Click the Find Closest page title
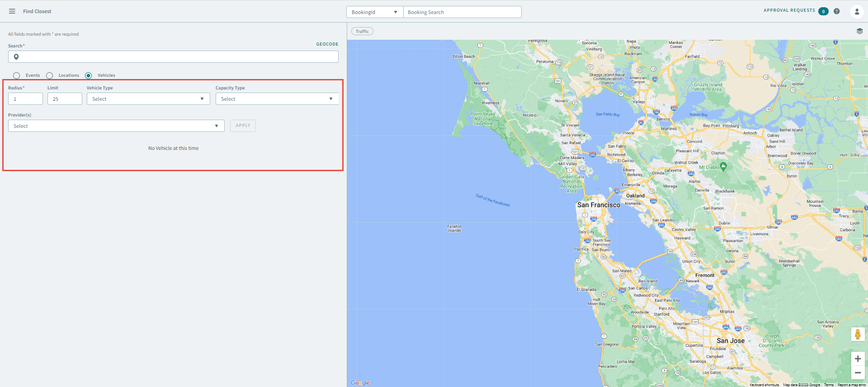Image resolution: width=868 pixels, height=387 pixels. (x=37, y=11)
